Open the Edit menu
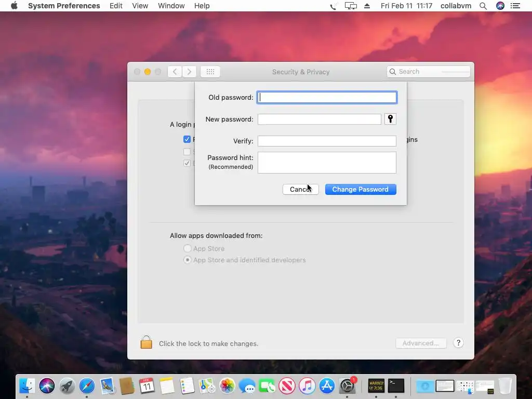532x399 pixels. [x=116, y=6]
